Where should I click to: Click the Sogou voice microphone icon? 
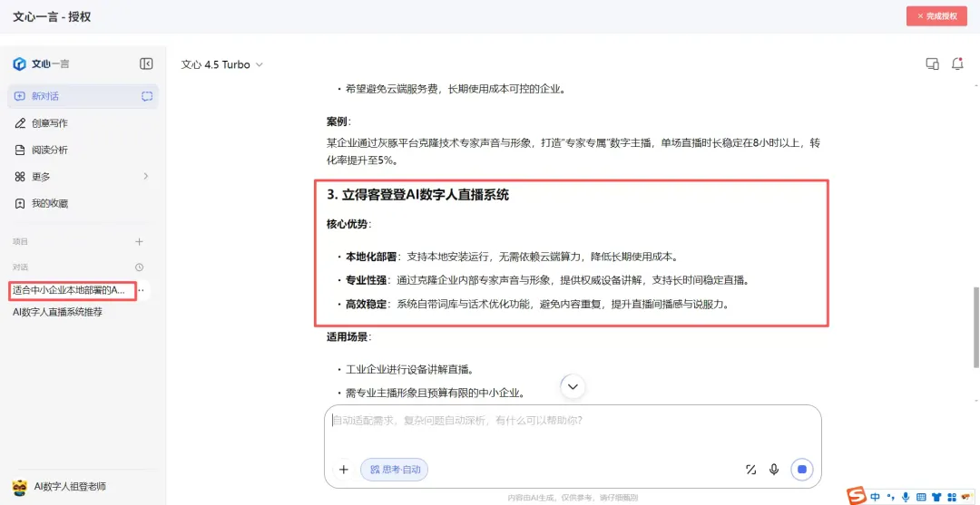(x=906, y=497)
